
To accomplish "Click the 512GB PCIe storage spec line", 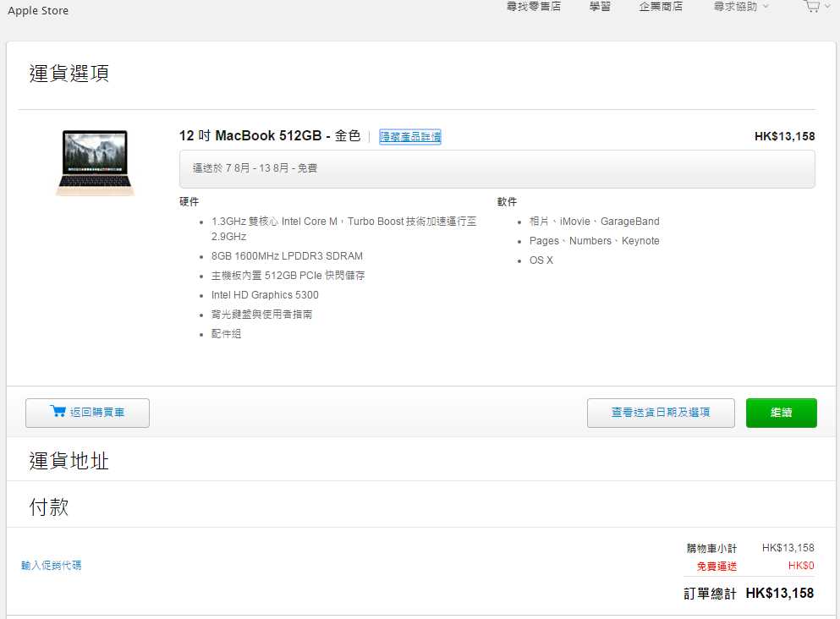I will [x=288, y=276].
